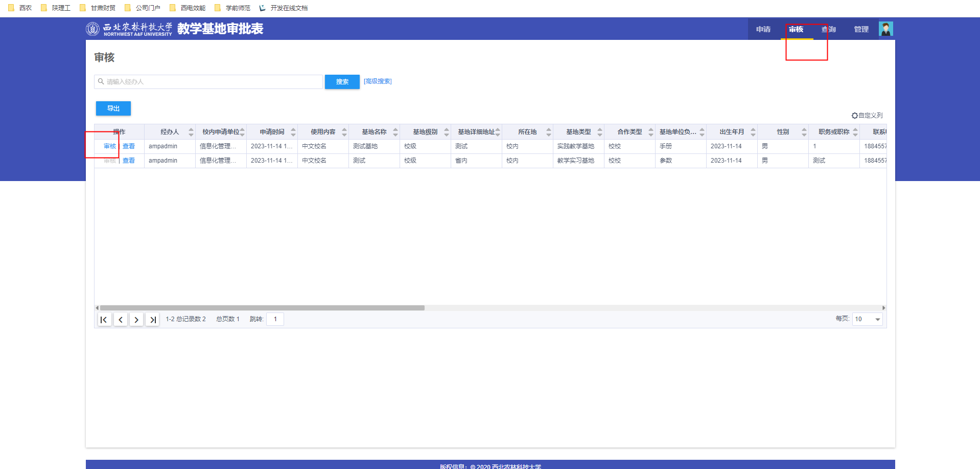Go to previous page of results
980x469 pixels.
[121, 320]
